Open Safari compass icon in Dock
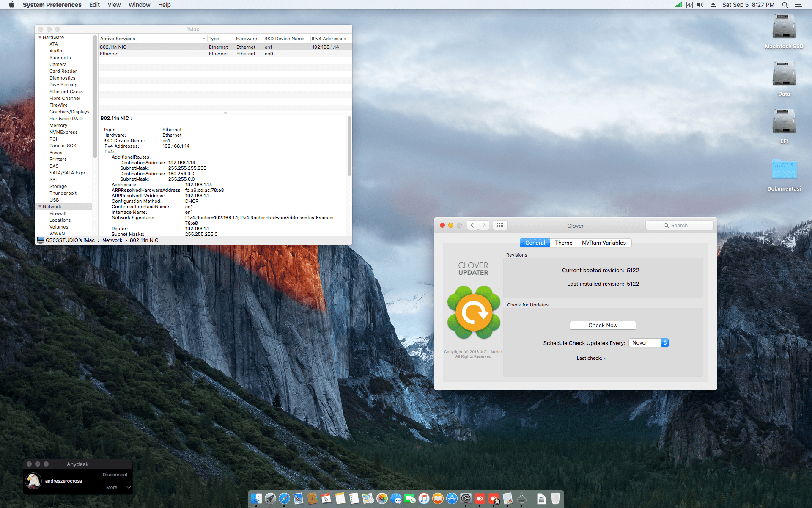The image size is (812, 508). [x=284, y=499]
